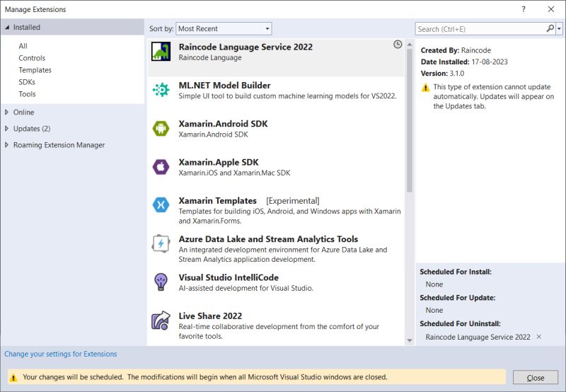Viewport: 566px width, 392px height.
Task: Click the extension list scrollbar thumb
Action: [410, 120]
